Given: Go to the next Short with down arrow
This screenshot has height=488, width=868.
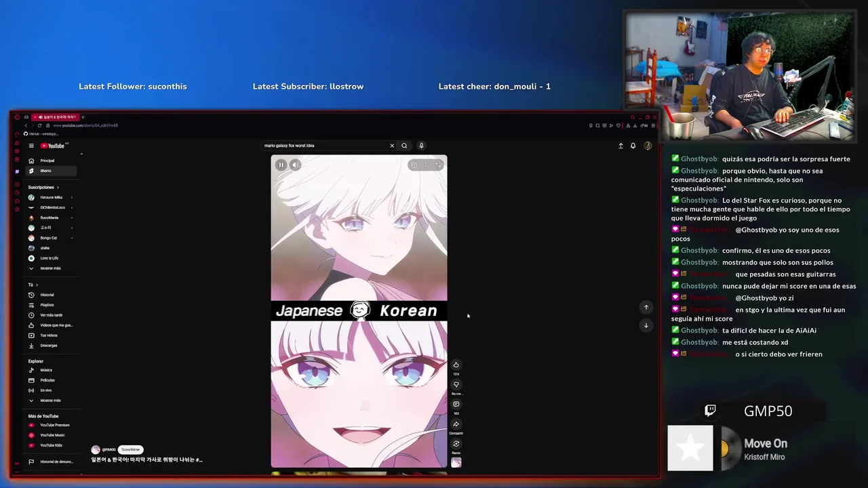Looking at the screenshot, I should [x=646, y=325].
